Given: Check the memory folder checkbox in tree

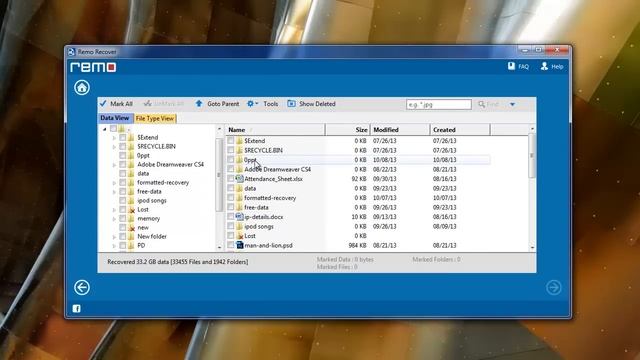Looking at the screenshot, I should coord(122,219).
